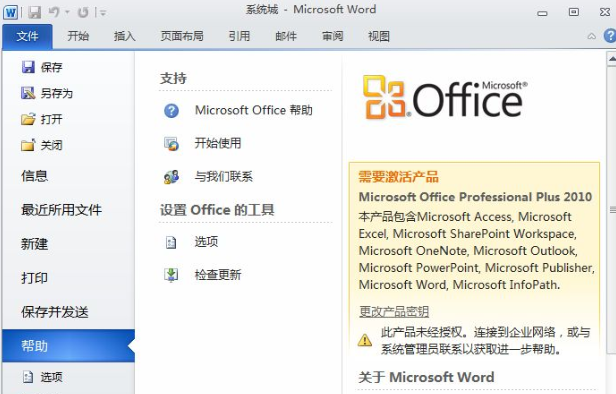Select 最近所用文件 in the sidebar
The width and height of the screenshot is (616, 394).
coord(61,210)
